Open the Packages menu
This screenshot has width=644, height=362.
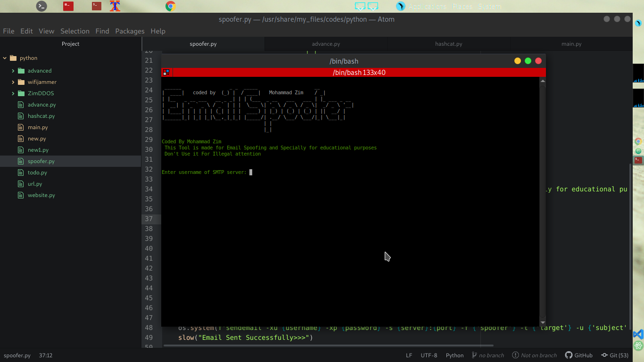coord(130,31)
